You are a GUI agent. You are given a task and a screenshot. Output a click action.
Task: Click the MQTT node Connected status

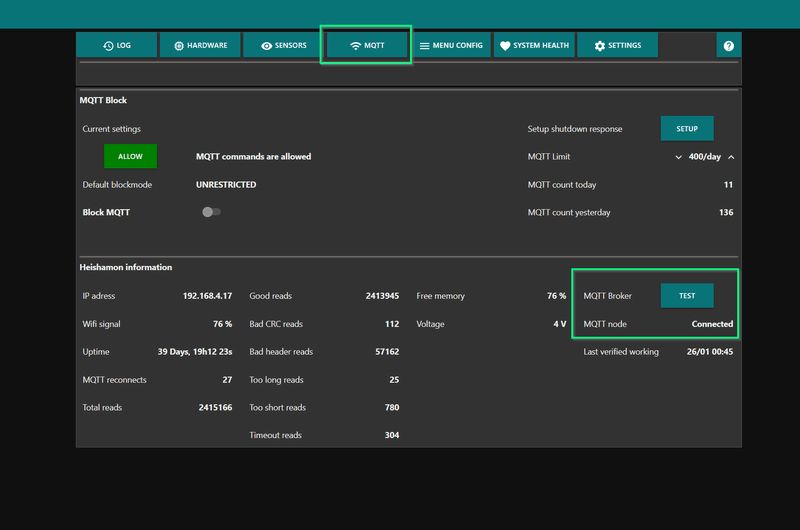click(x=712, y=324)
